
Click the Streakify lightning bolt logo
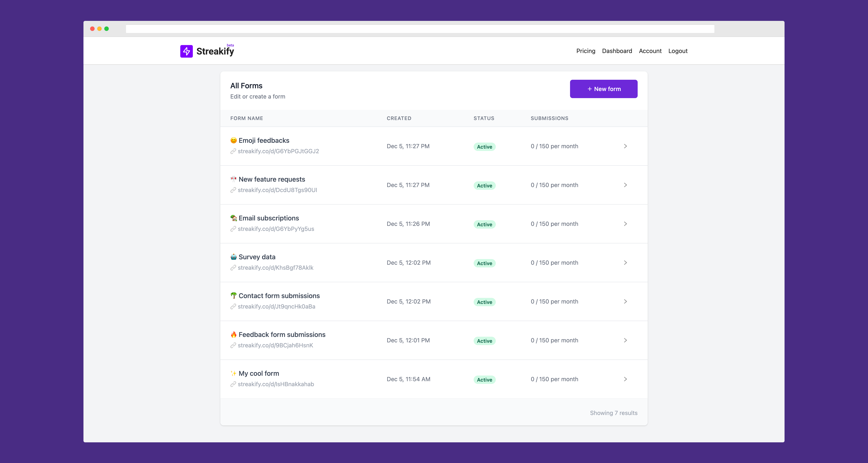tap(186, 51)
